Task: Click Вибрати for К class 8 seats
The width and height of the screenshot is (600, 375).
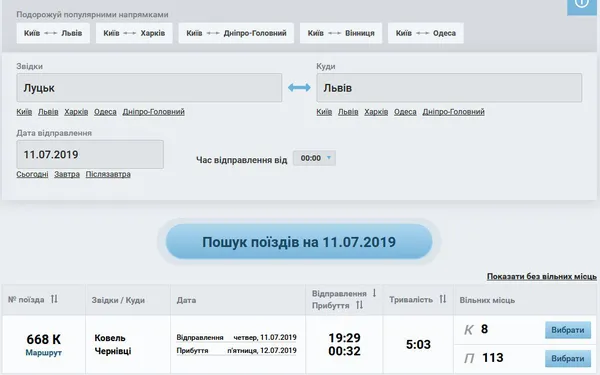Action: (x=568, y=330)
